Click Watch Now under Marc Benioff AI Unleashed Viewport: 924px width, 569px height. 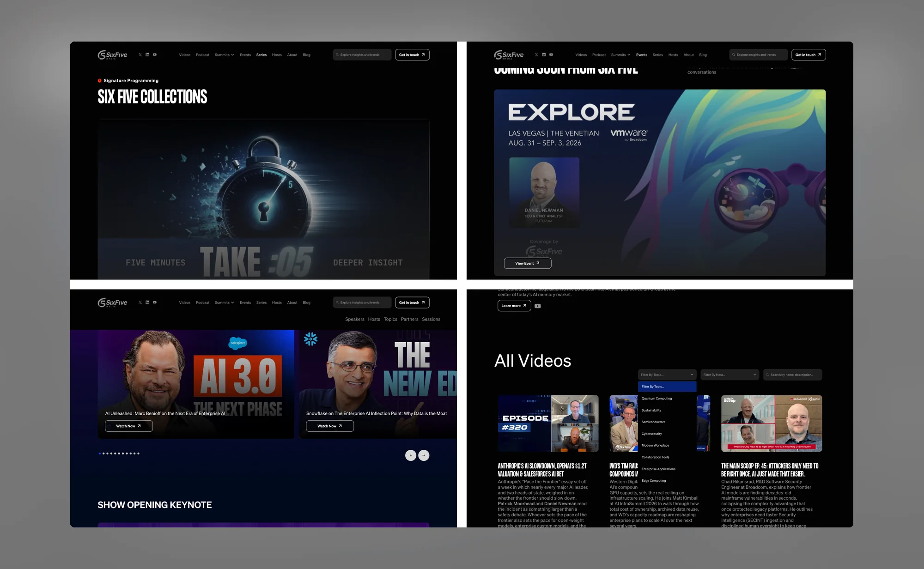[128, 426]
